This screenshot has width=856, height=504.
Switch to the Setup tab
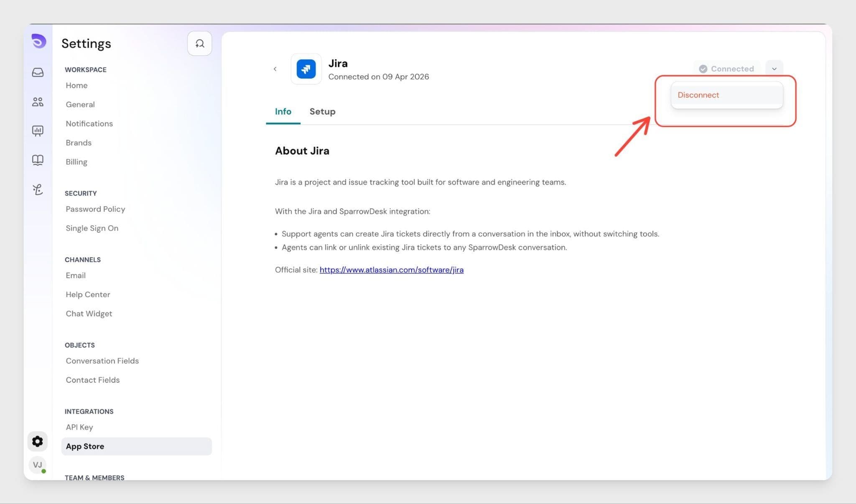click(322, 112)
